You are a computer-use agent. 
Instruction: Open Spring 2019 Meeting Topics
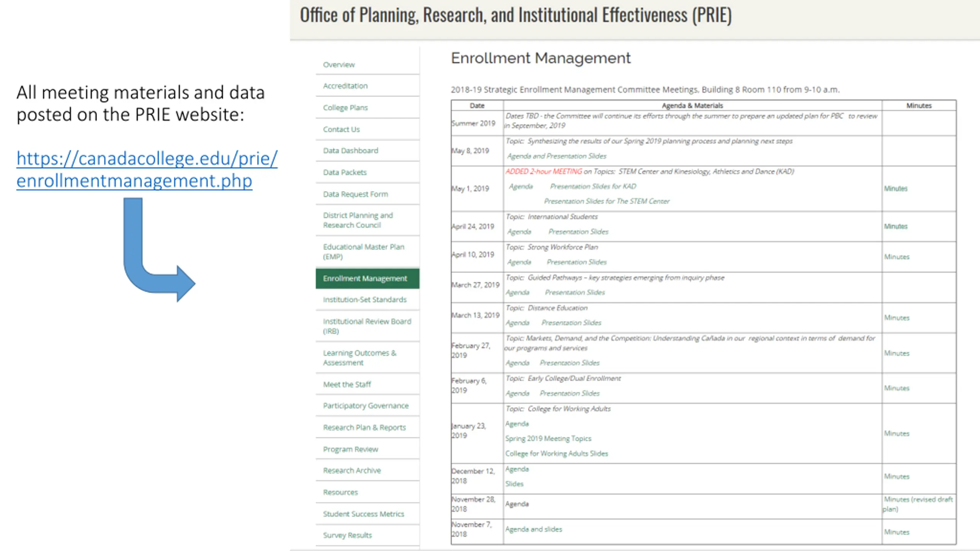point(548,439)
